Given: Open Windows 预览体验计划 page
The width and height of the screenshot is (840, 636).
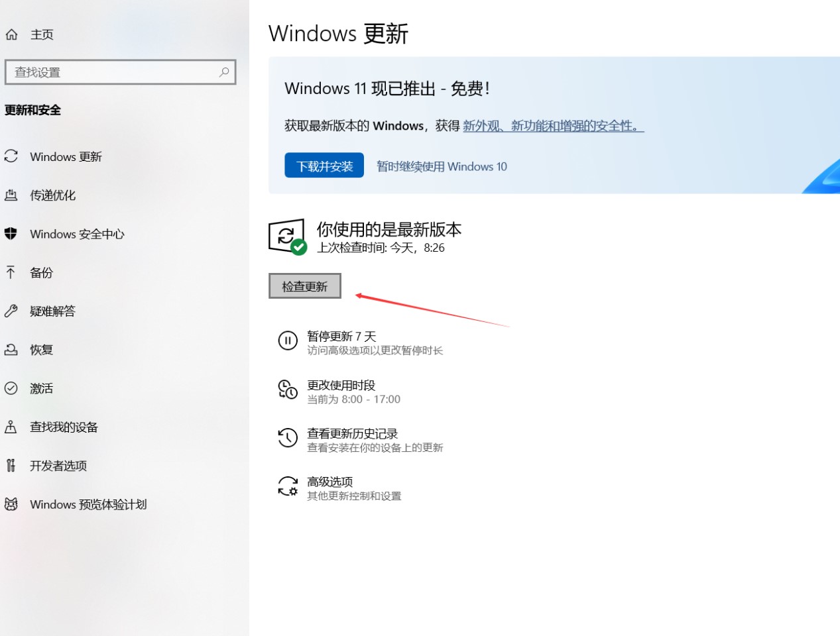Looking at the screenshot, I should click(88, 505).
